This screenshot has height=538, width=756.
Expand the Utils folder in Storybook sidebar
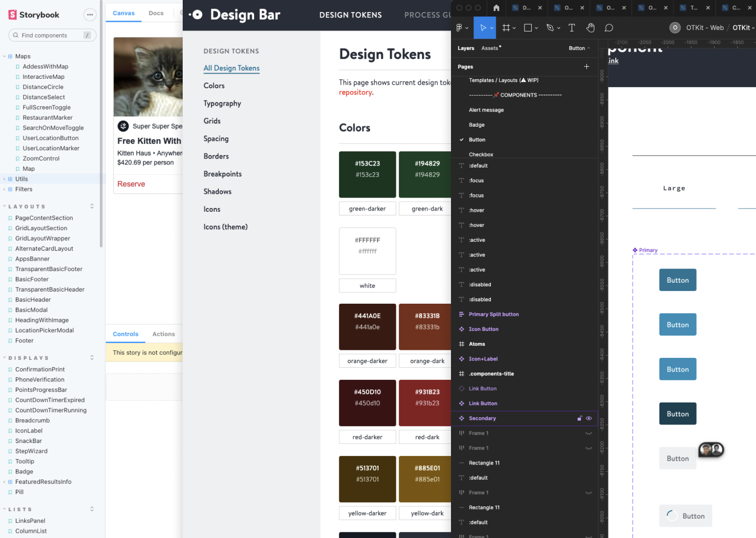[5, 179]
